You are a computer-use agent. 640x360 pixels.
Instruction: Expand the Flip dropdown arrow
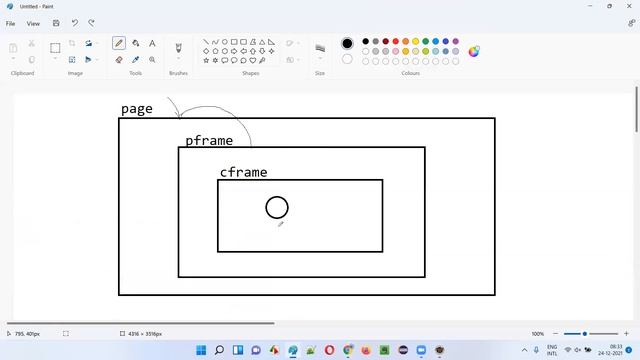97,60
